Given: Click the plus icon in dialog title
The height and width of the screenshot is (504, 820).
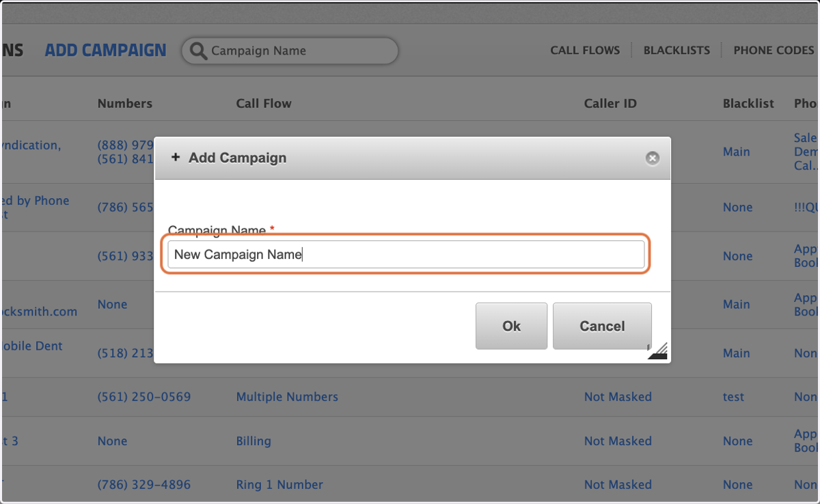Looking at the screenshot, I should 176,158.
